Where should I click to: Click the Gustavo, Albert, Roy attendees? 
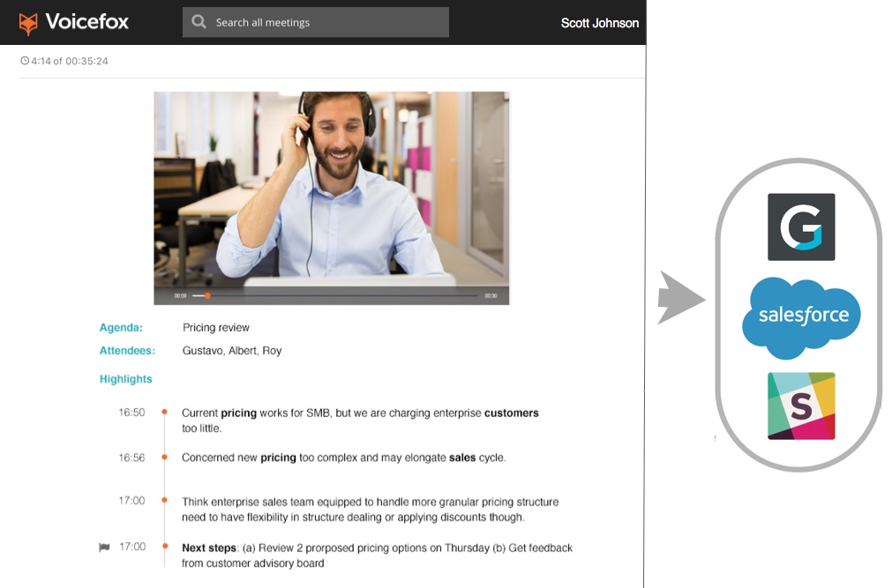pos(232,350)
